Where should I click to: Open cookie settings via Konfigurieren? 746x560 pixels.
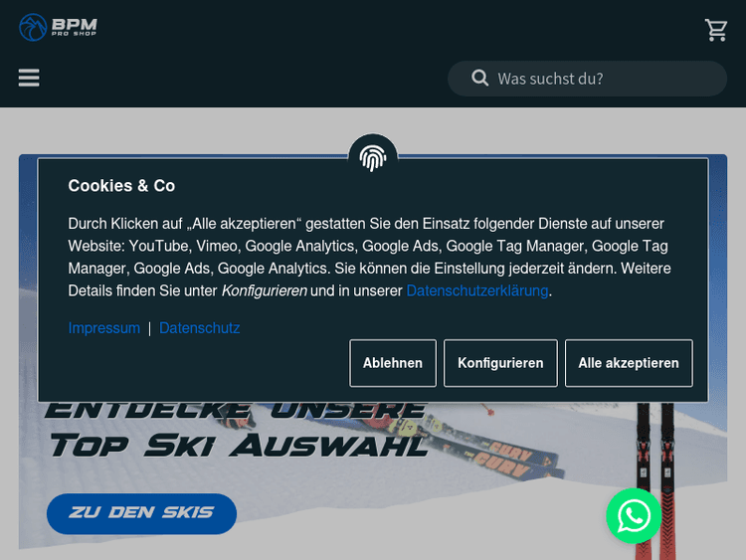pyautogui.click(x=500, y=363)
